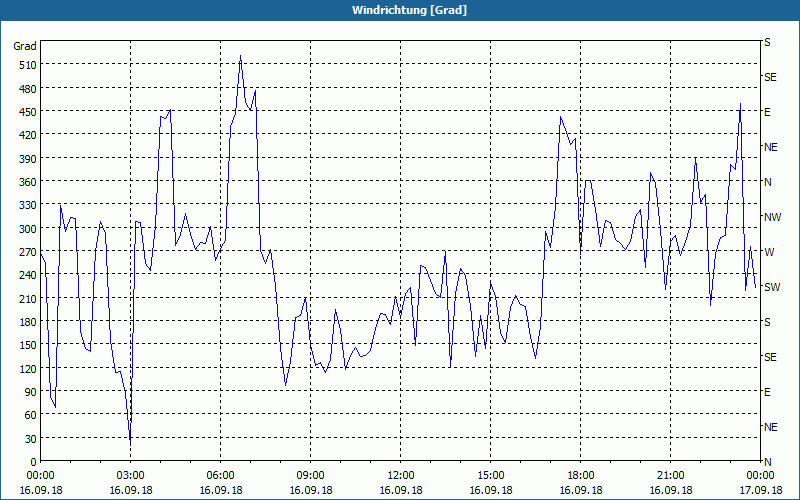Select the Grad unit label on axis
This screenshot has height=500, width=800.
pyautogui.click(x=25, y=46)
